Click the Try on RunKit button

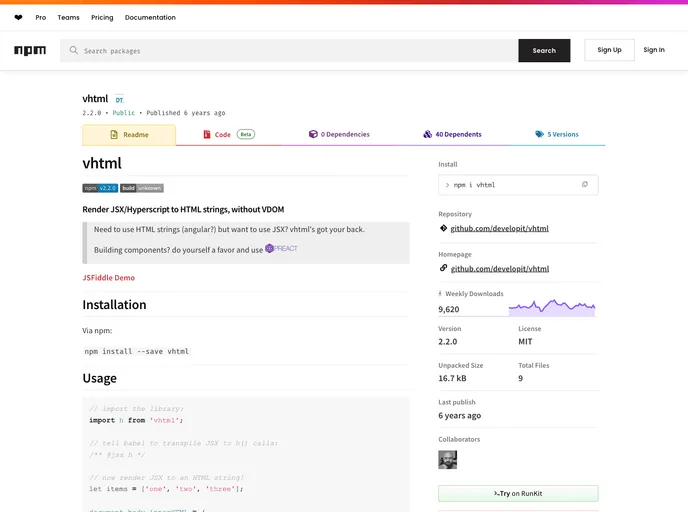point(518,494)
